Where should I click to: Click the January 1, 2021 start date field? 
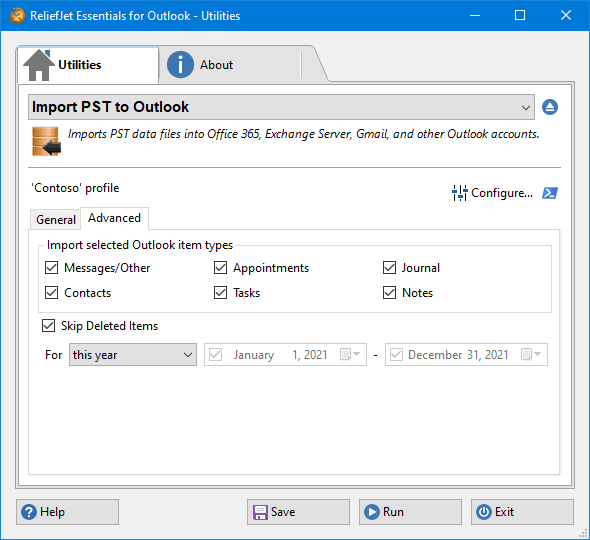pos(285,354)
